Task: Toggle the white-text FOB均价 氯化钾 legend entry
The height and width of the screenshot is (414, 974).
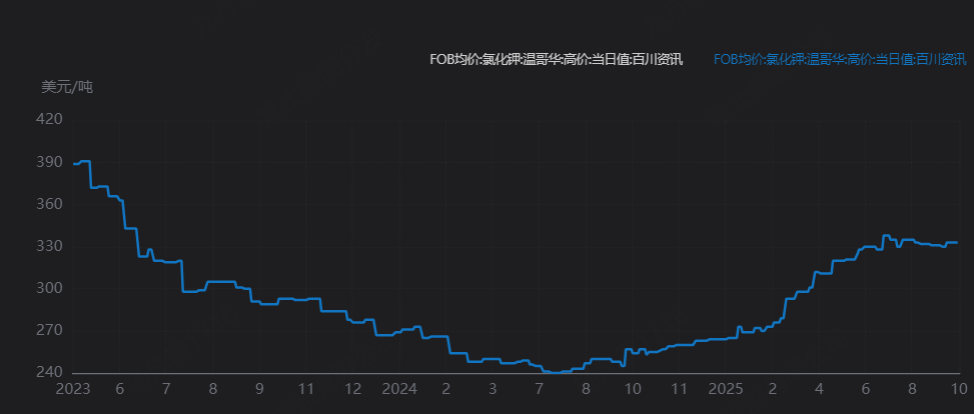Action: (x=556, y=60)
